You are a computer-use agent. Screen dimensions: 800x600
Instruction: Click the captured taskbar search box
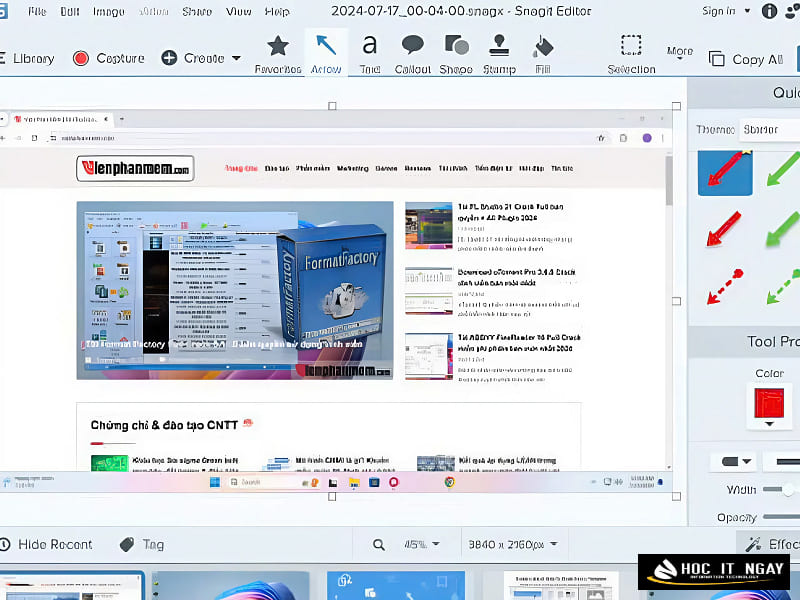coord(273,482)
